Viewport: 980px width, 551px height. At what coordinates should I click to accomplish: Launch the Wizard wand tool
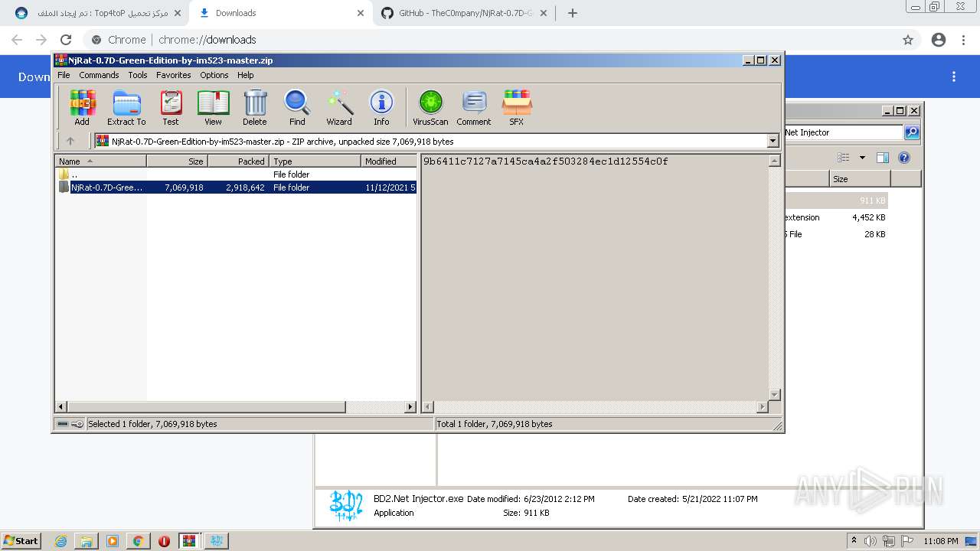[339, 108]
